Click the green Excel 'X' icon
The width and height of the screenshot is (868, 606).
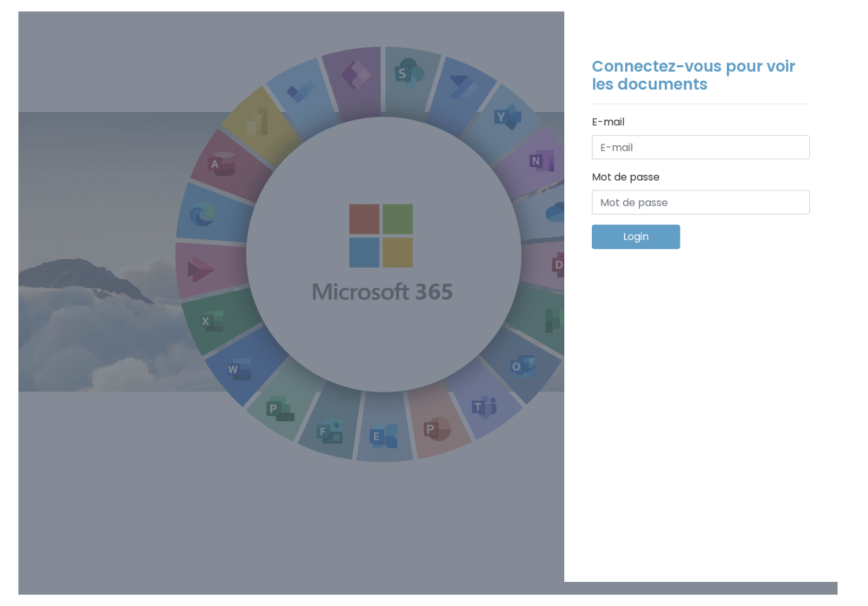click(x=212, y=321)
